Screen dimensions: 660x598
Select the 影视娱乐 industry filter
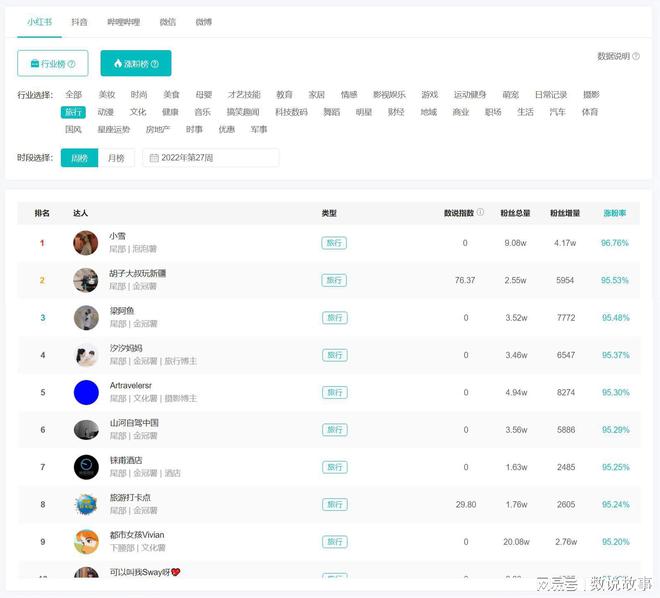tap(389, 95)
